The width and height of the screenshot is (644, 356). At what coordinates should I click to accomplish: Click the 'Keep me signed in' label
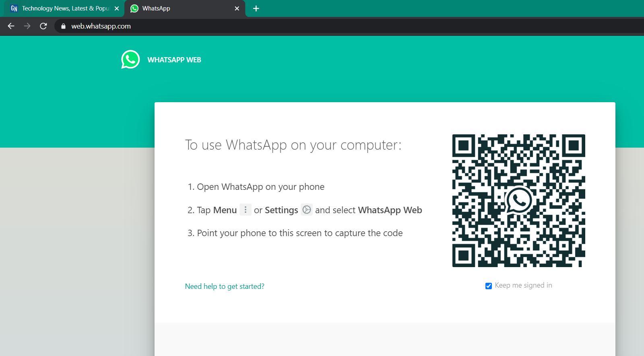tap(524, 285)
